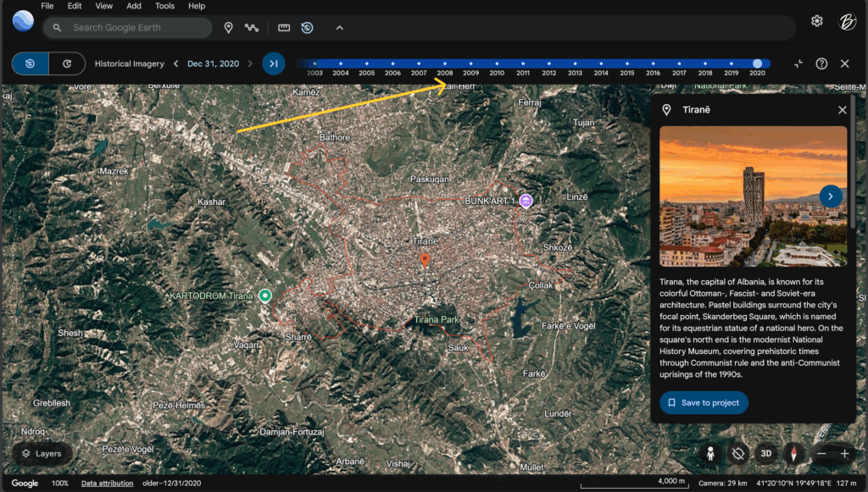Screen dimensions: 868x492
Task: Click the Google Earth logo icon
Action: point(23,21)
